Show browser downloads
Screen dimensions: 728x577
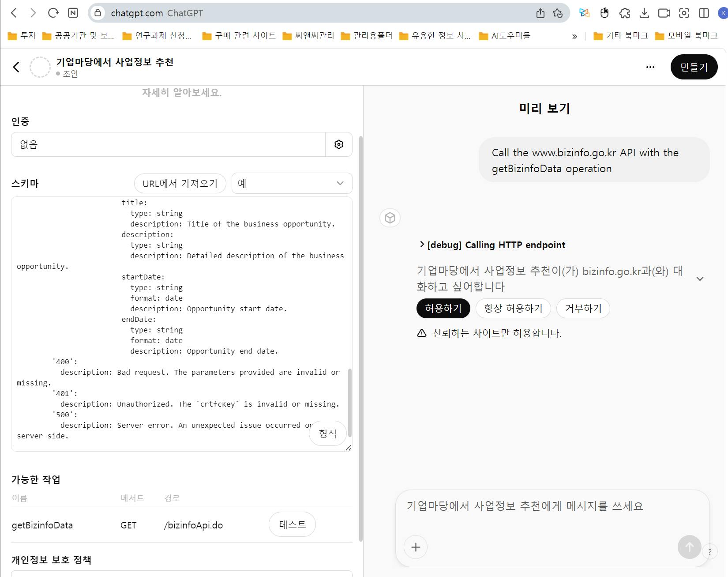(x=644, y=13)
